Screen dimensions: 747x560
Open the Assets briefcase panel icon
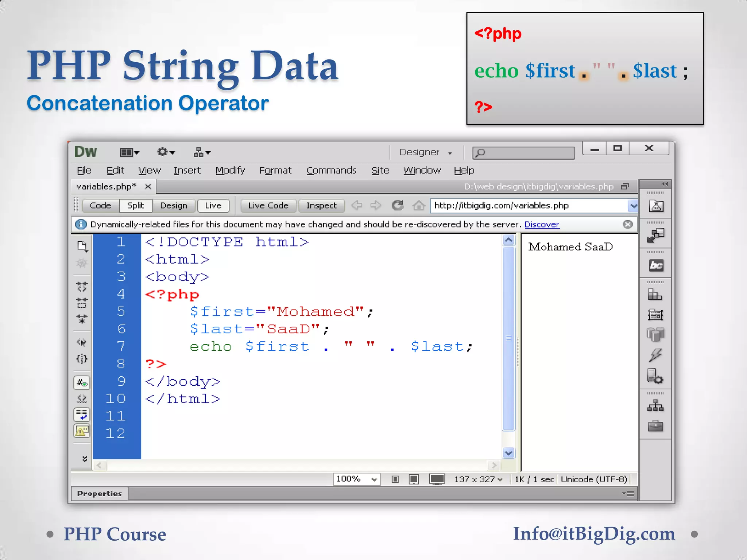click(655, 425)
